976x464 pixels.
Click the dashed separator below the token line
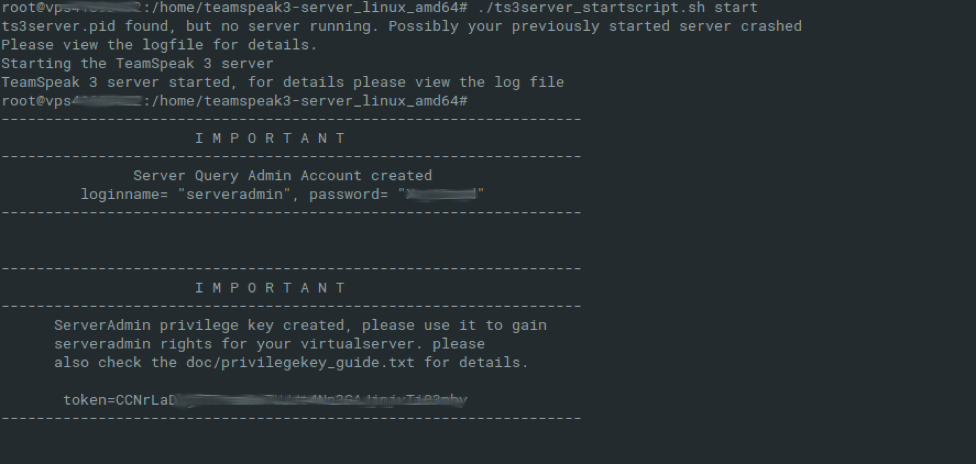pos(290,418)
